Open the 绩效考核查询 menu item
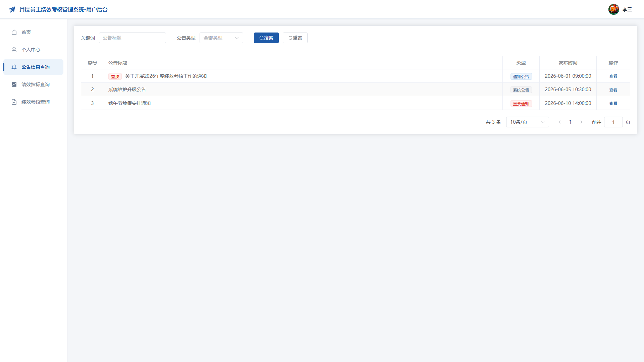The width and height of the screenshot is (644, 362). [x=33, y=102]
